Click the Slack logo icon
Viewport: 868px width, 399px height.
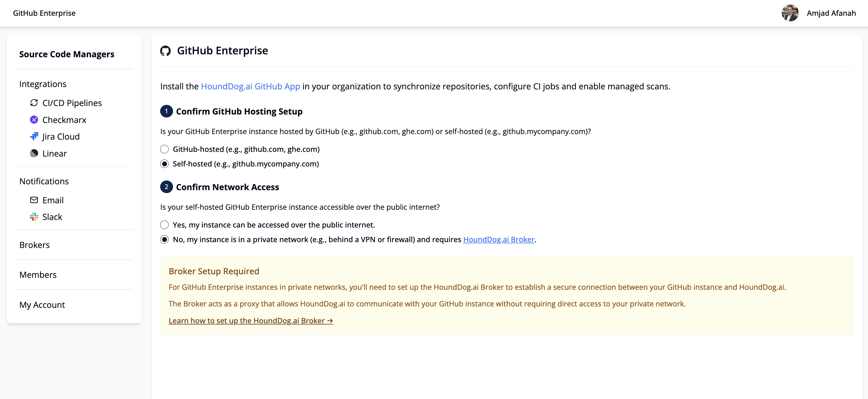pyautogui.click(x=34, y=217)
